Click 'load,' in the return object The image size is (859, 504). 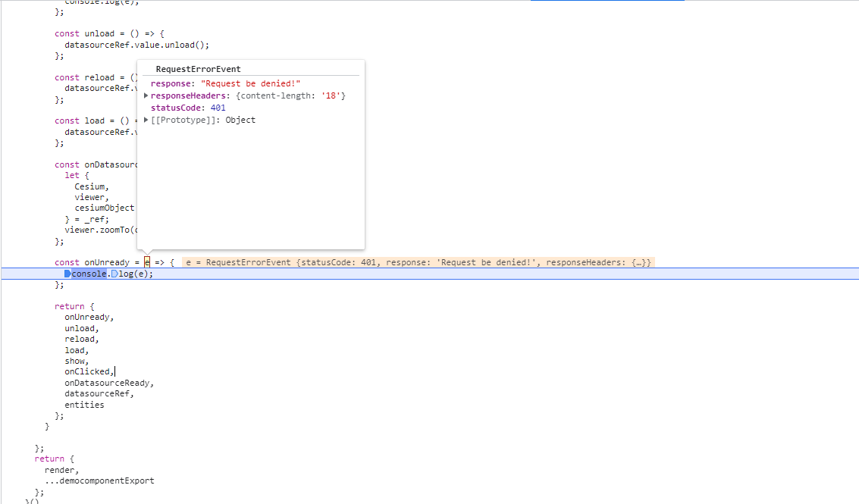[77, 351]
